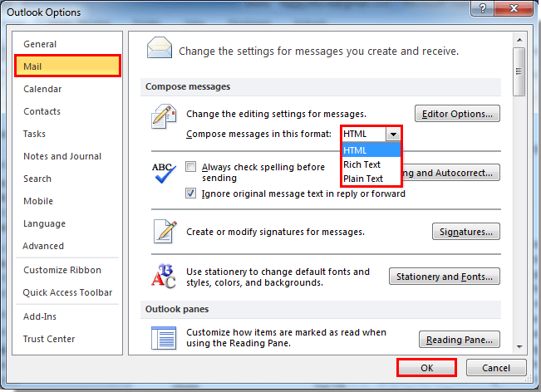Uncheck Ignore original message text option

tap(191, 193)
